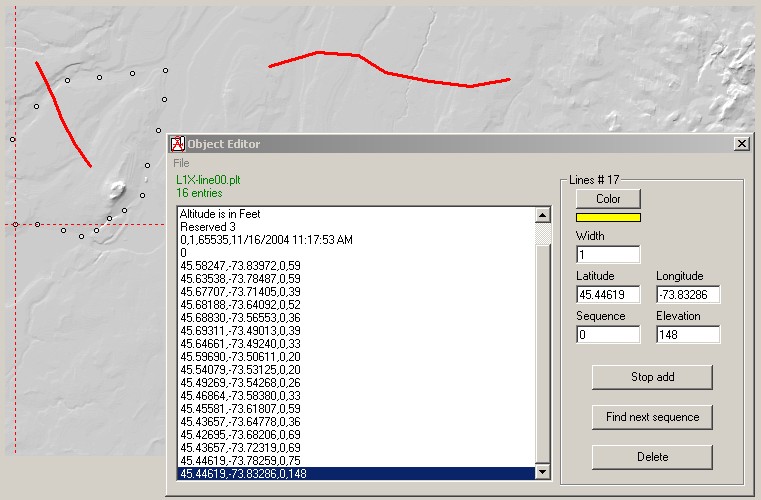Click the yellow line color swatch
The width and height of the screenshot is (761, 500).
[608, 217]
